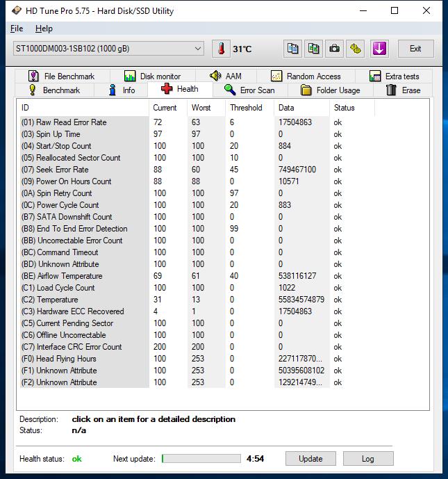
Task: Open the AAM tab
Action: pyautogui.click(x=226, y=76)
